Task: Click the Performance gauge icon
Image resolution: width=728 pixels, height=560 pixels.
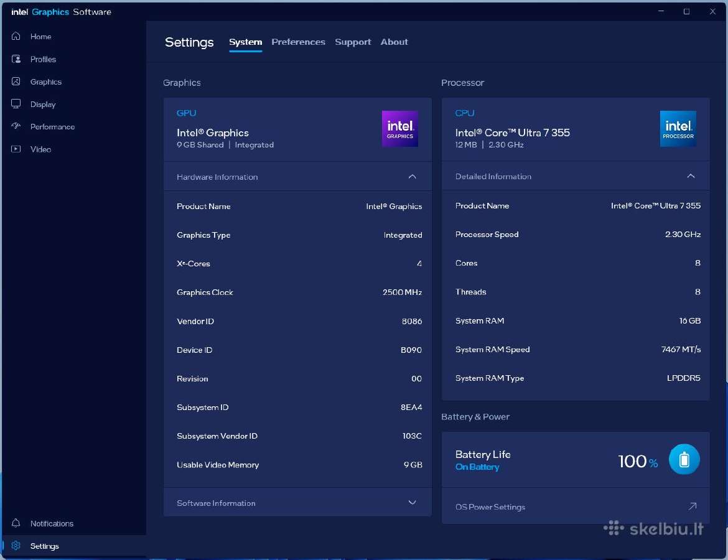Action: click(16, 126)
